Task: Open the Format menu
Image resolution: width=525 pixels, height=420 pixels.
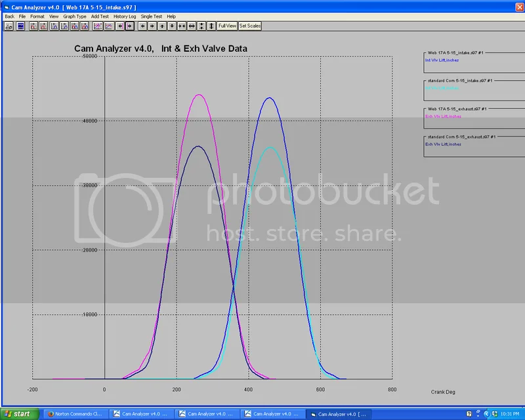Action: coord(37,16)
